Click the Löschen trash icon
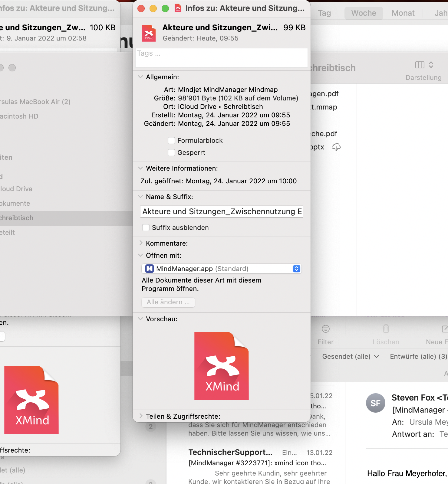The height and width of the screenshot is (484, 448). coord(386,329)
